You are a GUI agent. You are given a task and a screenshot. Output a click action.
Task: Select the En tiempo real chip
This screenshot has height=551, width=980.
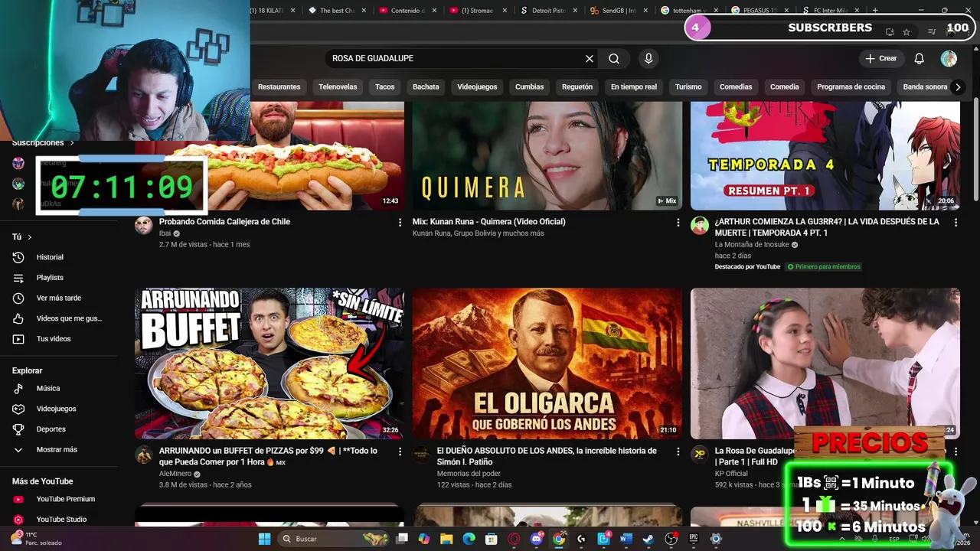[634, 87]
